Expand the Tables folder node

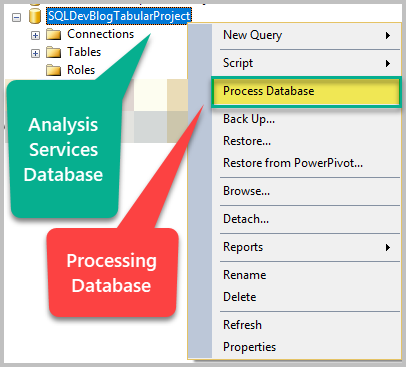pos(35,53)
